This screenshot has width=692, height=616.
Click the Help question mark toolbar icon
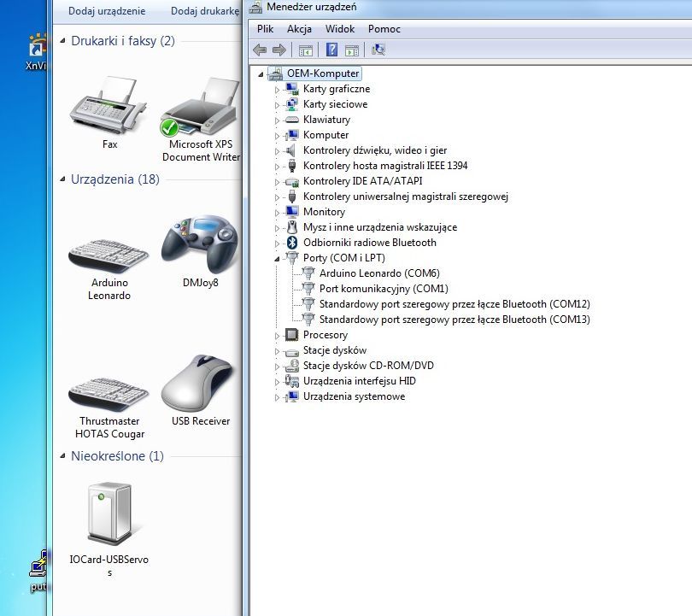pyautogui.click(x=331, y=50)
